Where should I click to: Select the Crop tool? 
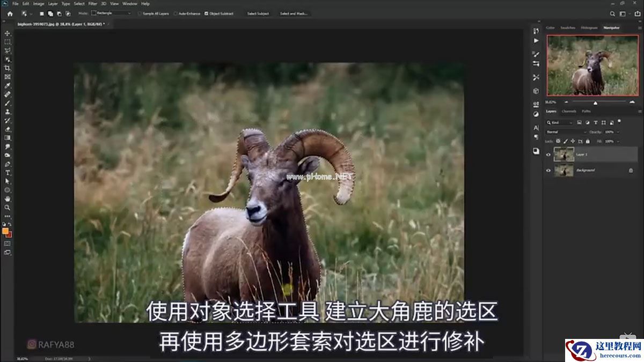(x=8, y=68)
